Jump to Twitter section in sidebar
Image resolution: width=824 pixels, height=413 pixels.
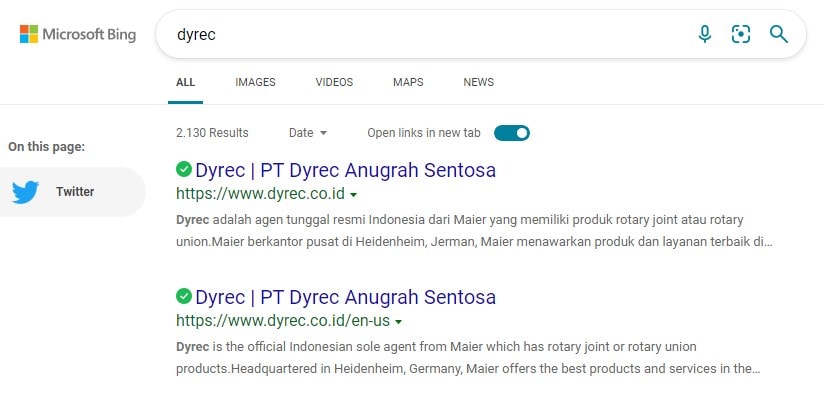point(74,192)
